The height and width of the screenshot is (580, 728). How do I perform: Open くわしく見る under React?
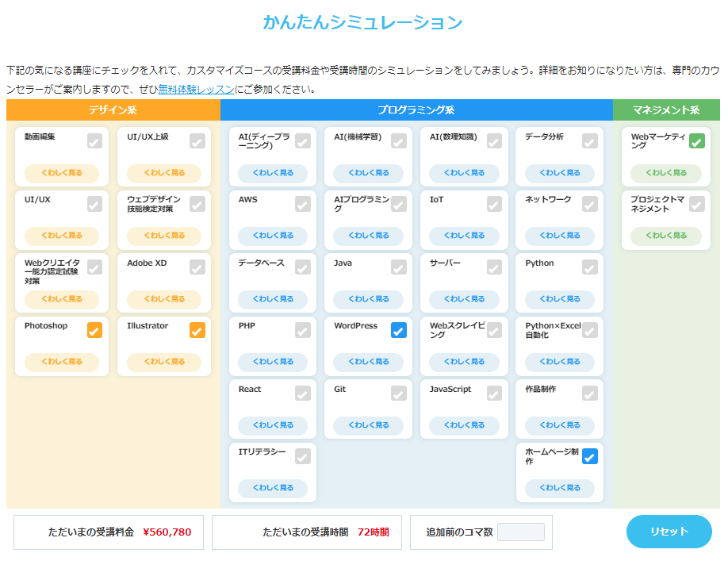(273, 425)
